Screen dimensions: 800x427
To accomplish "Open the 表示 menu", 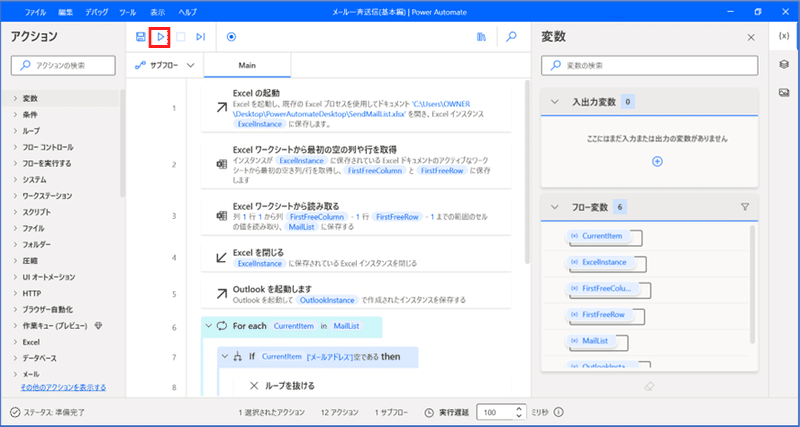I will pos(158,12).
